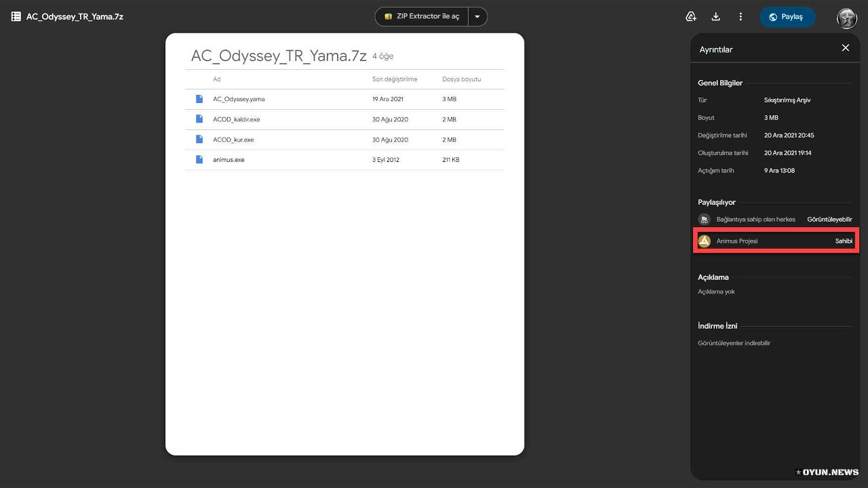Click the file icon next to ACOD_kur.exe

point(199,140)
